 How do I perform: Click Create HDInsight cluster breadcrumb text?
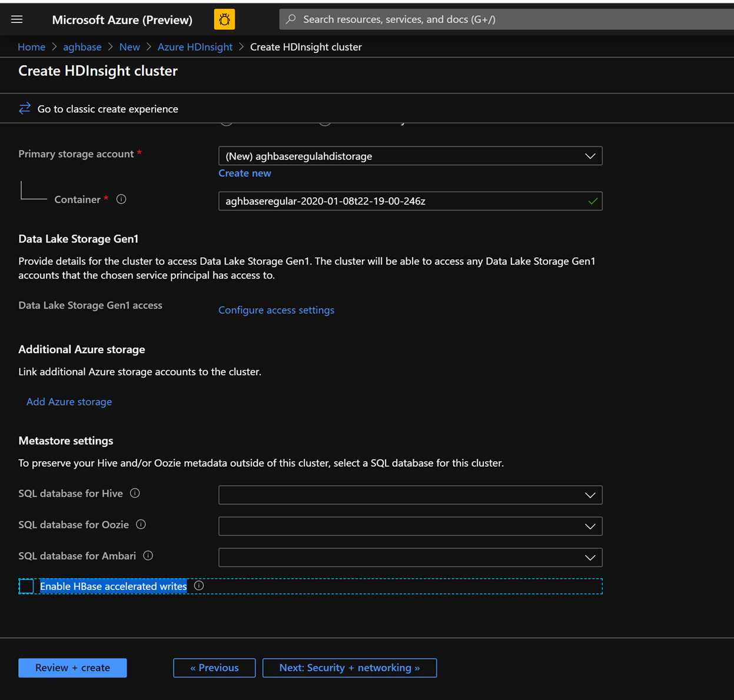(306, 47)
